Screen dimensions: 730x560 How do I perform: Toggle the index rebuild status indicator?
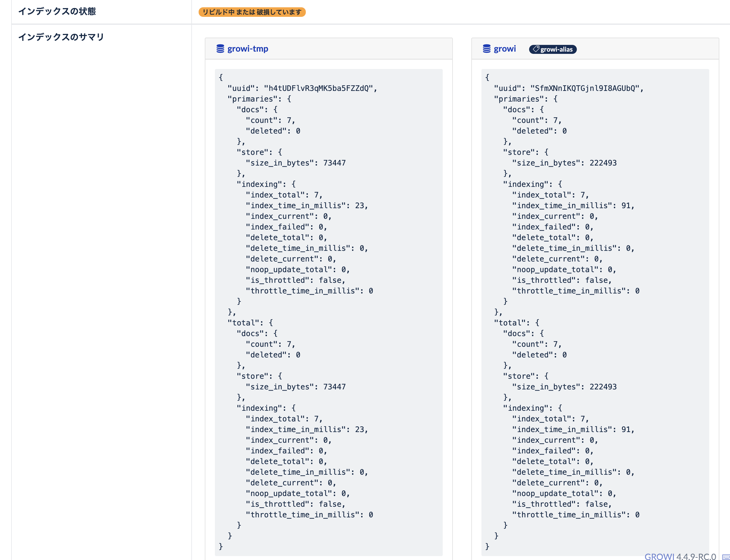click(252, 12)
